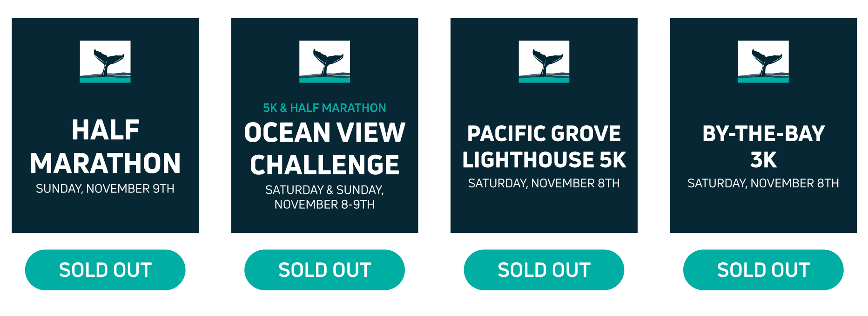Screen dimensions: 868x316
Task: Select the By-The-Bay 3K title
Action: pyautogui.click(x=763, y=146)
